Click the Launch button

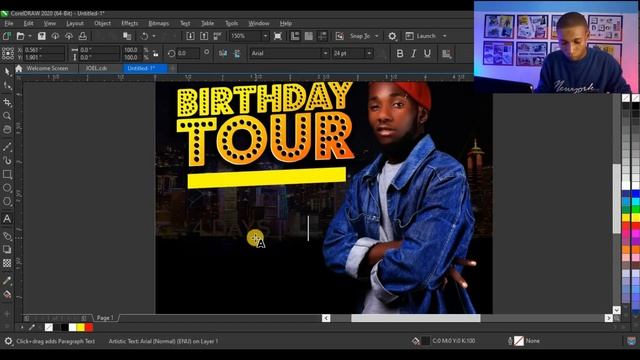click(x=422, y=36)
